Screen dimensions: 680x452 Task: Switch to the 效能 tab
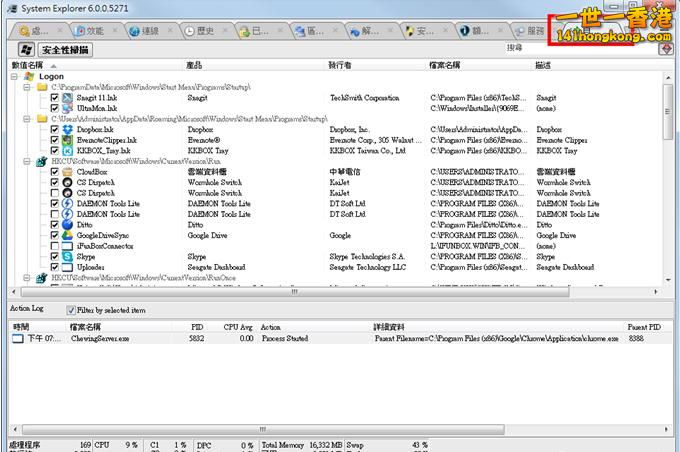tap(87, 30)
